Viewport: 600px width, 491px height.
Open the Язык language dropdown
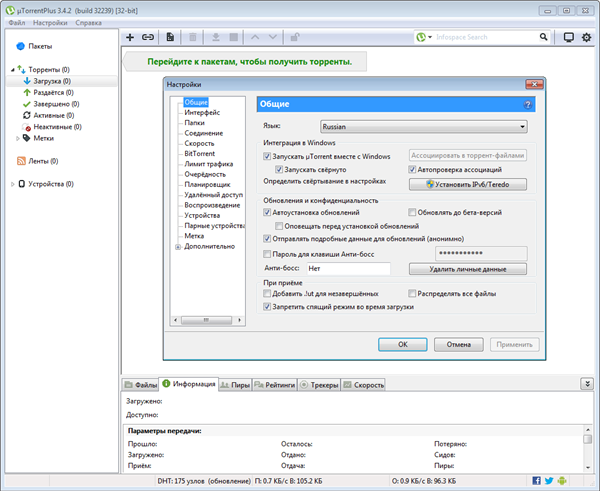(x=424, y=127)
